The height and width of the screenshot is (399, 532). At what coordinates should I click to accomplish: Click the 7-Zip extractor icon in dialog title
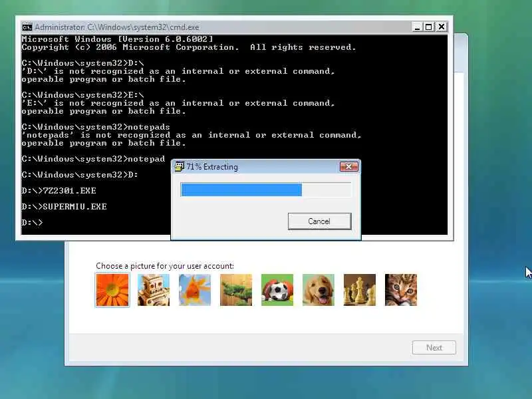coord(179,166)
